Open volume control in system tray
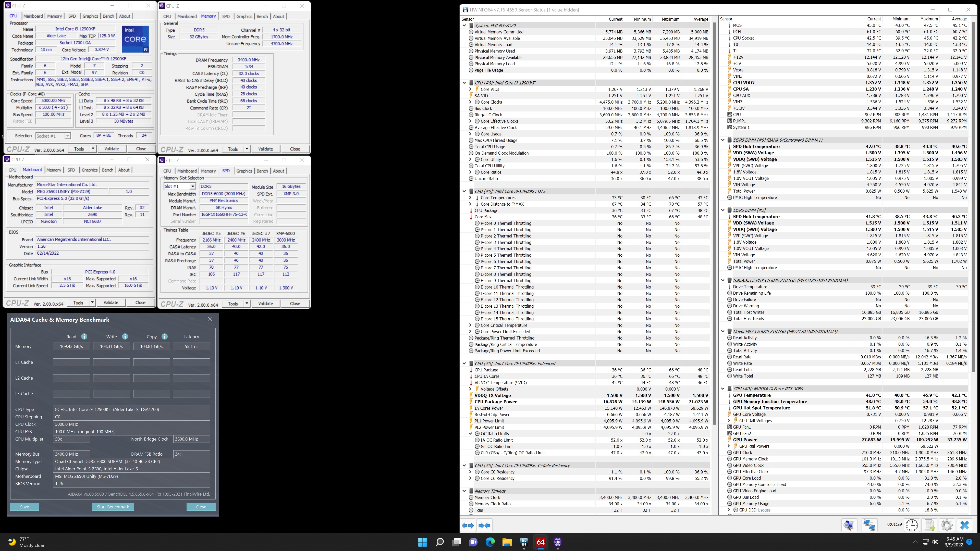This screenshot has width=980, height=551. (x=936, y=542)
